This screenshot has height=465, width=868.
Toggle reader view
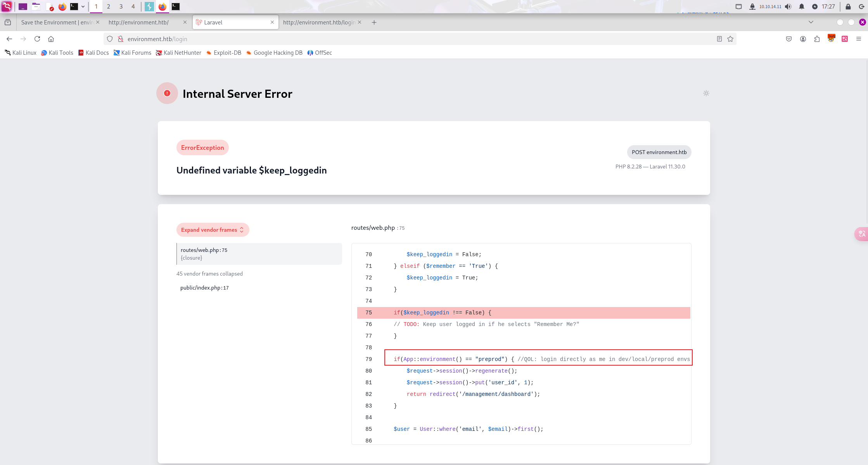click(x=719, y=39)
